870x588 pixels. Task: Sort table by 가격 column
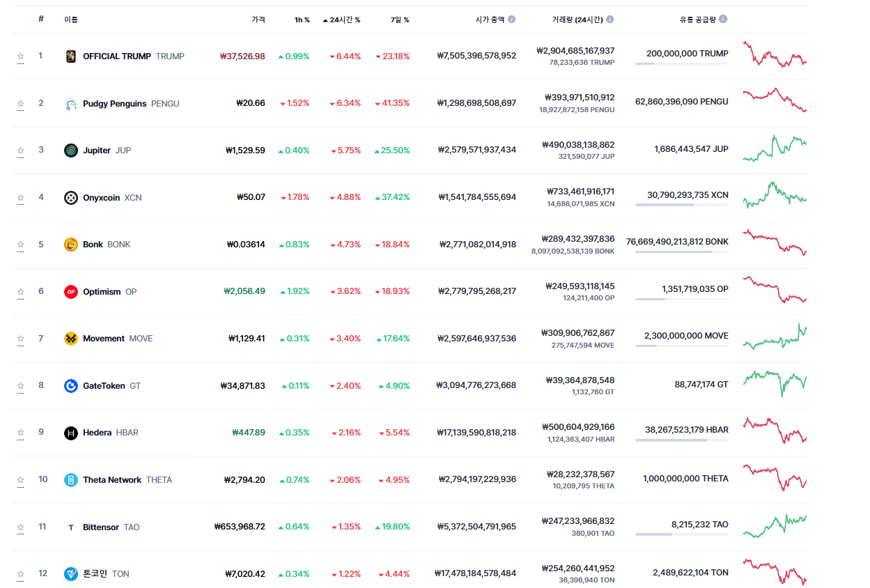click(258, 20)
